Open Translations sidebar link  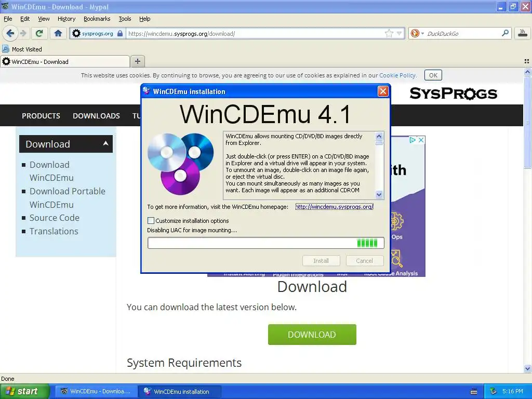click(x=54, y=231)
